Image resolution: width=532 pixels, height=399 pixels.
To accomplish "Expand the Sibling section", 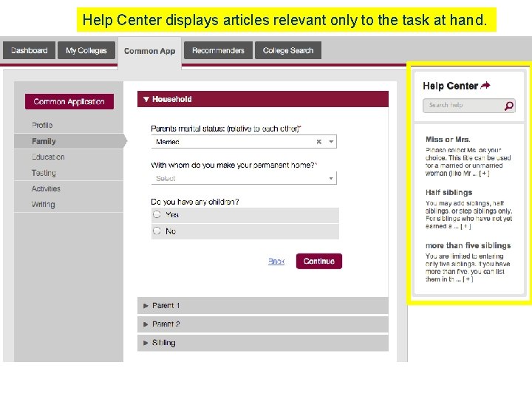I will 263,343.
